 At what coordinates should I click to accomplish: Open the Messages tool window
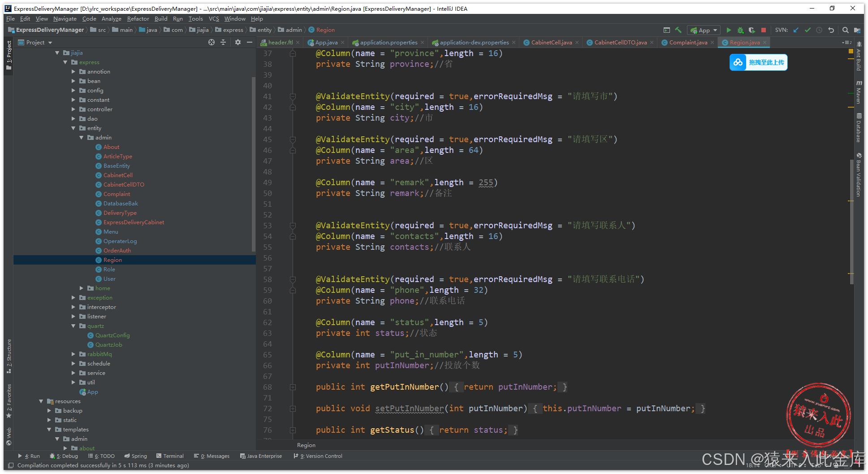(x=212, y=456)
